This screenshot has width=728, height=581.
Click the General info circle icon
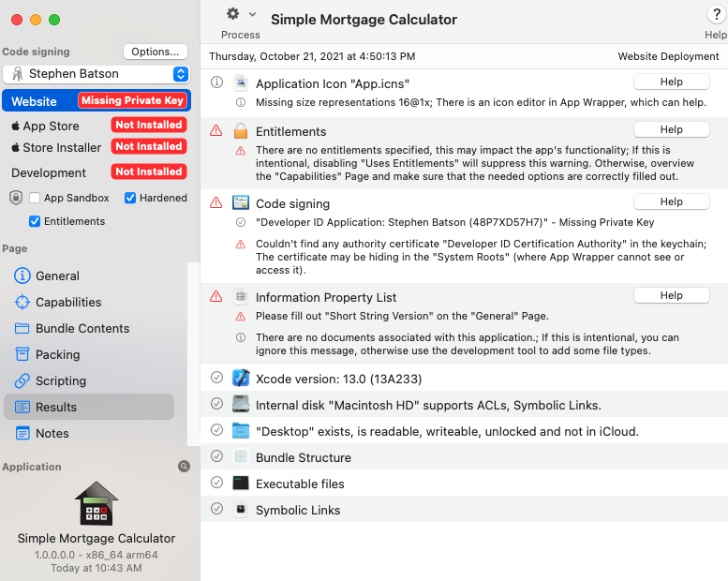(x=22, y=276)
